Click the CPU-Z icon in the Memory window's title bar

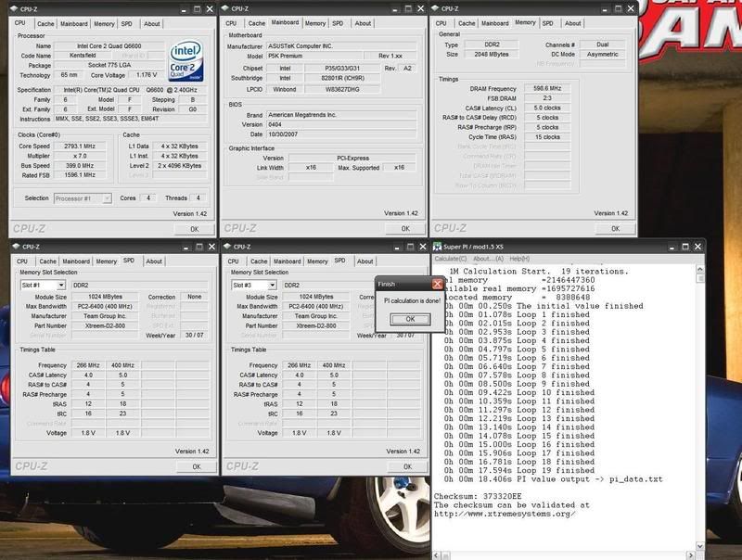tap(440, 9)
